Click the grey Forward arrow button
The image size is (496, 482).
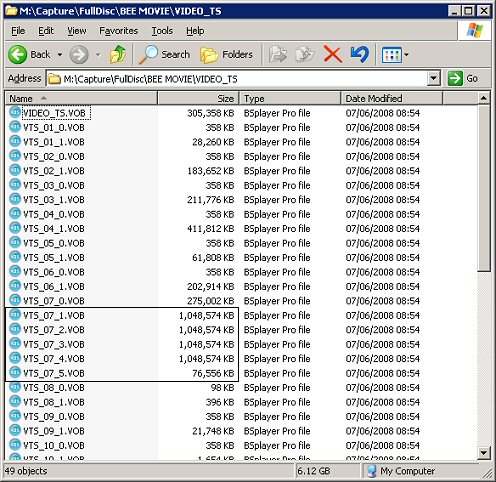[x=79, y=54]
